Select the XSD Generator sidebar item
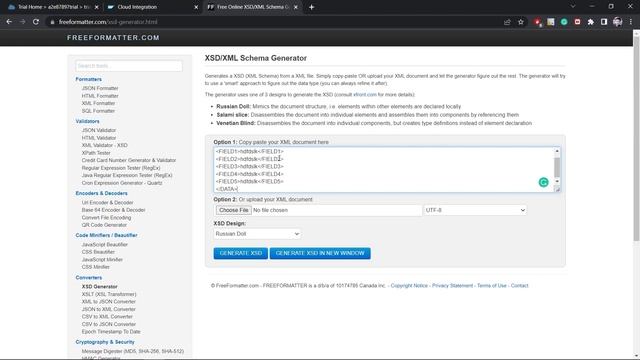Screen dimensions: 640x360 (99, 287)
